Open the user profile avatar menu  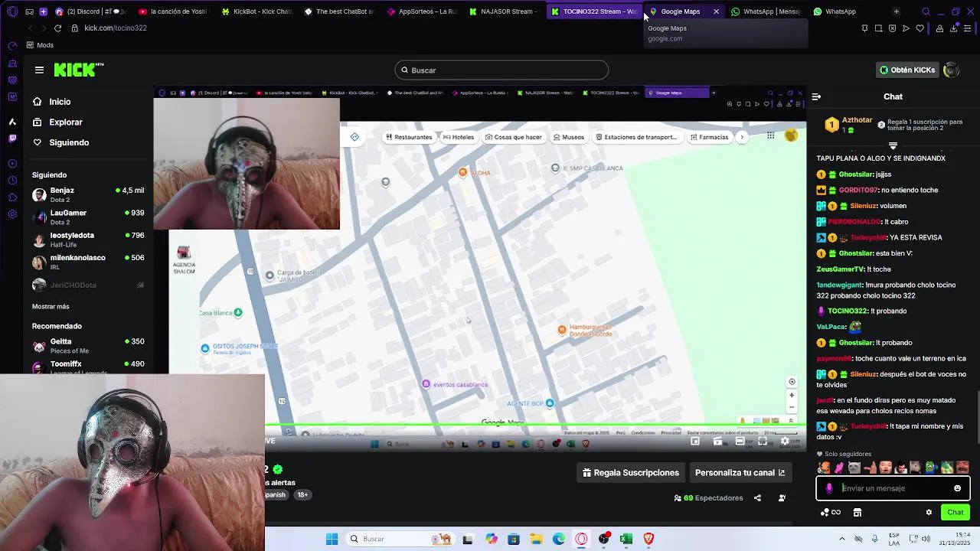[x=952, y=70]
